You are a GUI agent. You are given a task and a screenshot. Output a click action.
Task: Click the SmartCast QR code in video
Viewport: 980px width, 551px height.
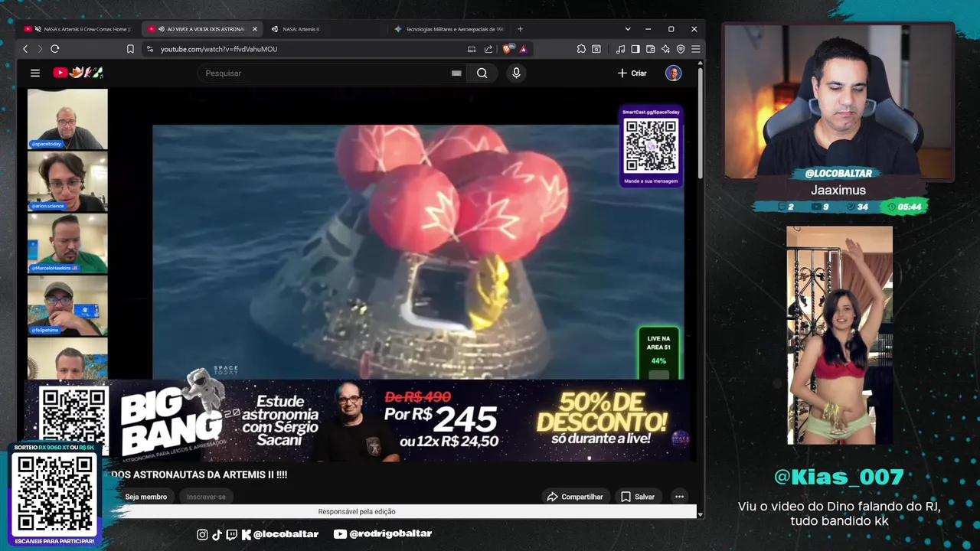click(651, 145)
